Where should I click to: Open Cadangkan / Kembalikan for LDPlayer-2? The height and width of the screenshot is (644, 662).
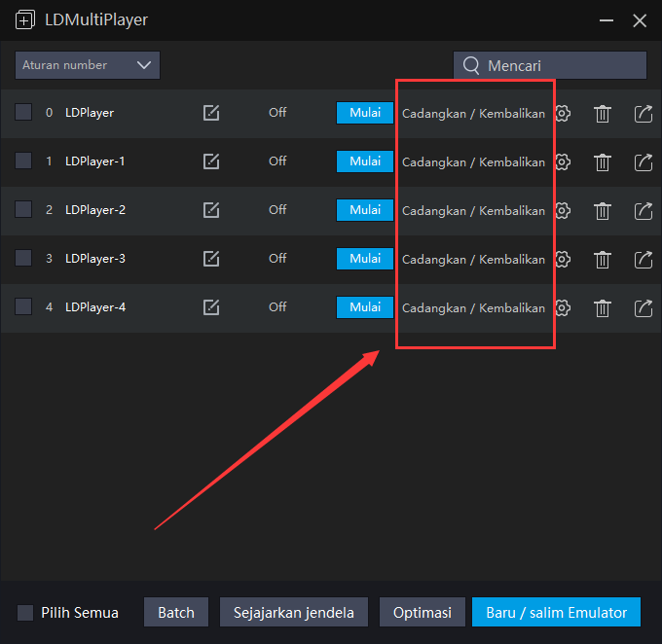point(473,210)
